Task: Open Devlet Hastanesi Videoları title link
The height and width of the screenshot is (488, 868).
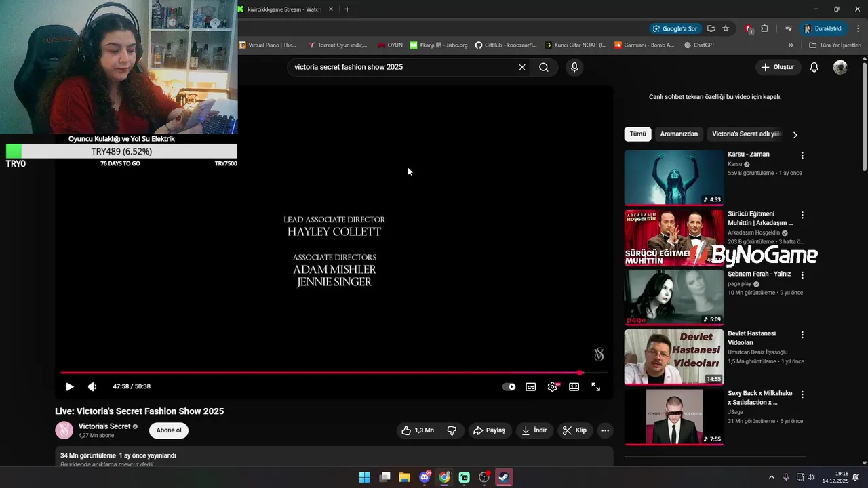Action: [x=751, y=338]
